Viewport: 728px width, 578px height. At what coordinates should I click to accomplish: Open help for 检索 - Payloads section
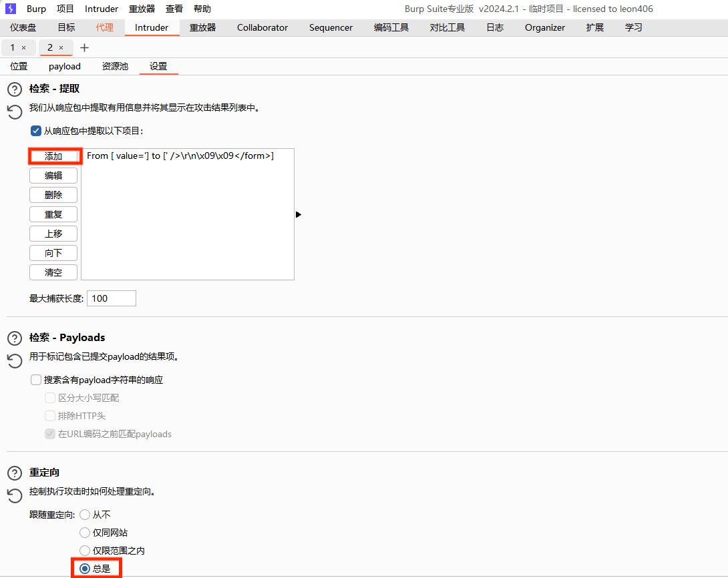(x=15, y=338)
